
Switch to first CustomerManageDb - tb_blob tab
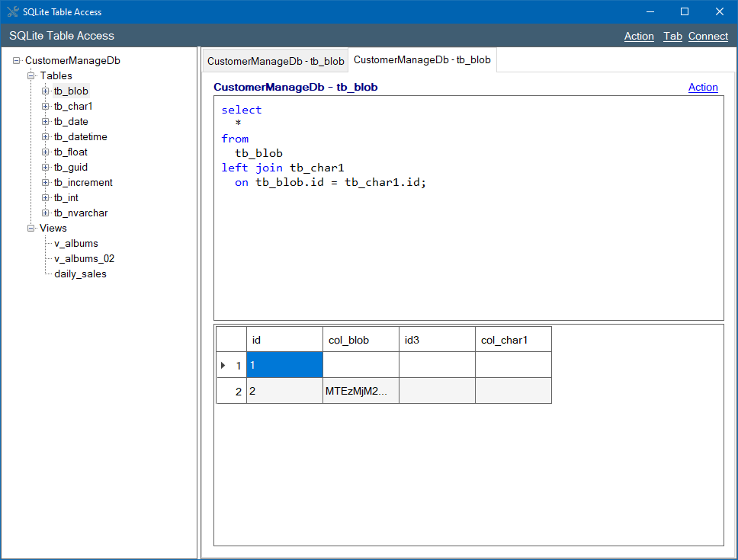pyautogui.click(x=275, y=61)
